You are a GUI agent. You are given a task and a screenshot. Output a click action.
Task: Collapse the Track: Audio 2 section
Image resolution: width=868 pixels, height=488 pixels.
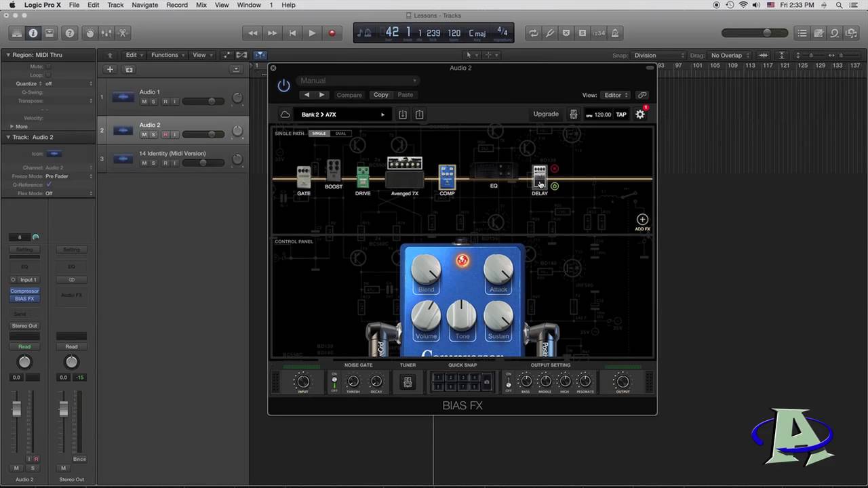tap(8, 137)
